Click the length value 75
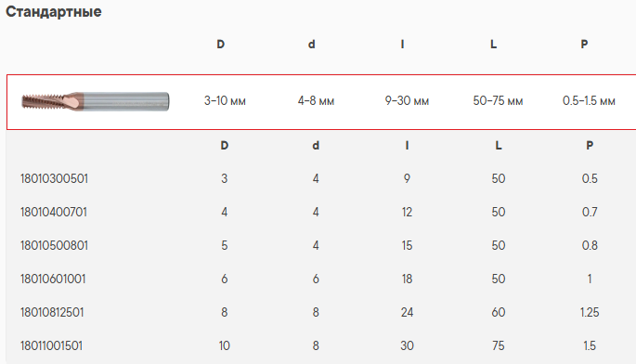This screenshot has height=364, width=636. pyautogui.click(x=499, y=345)
